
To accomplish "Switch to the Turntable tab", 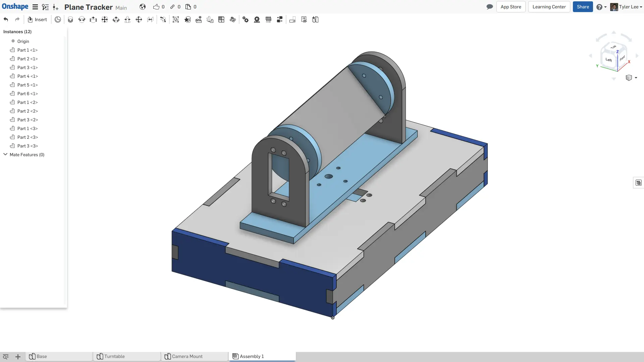I will [x=115, y=356].
